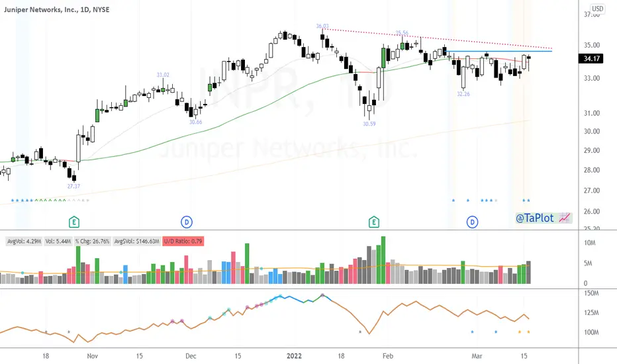The height and width of the screenshot is (364, 617).
Task: Select the current price label 34.17
Action: pos(591,59)
